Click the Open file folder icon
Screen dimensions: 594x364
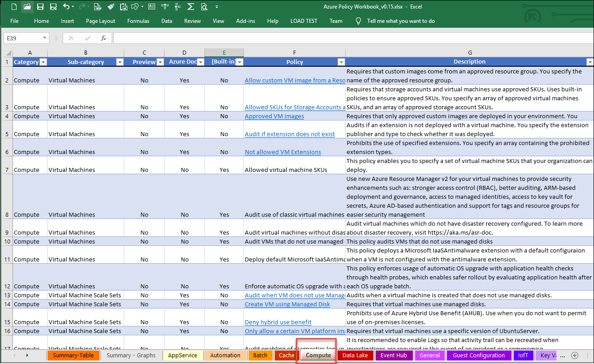(x=27, y=7)
